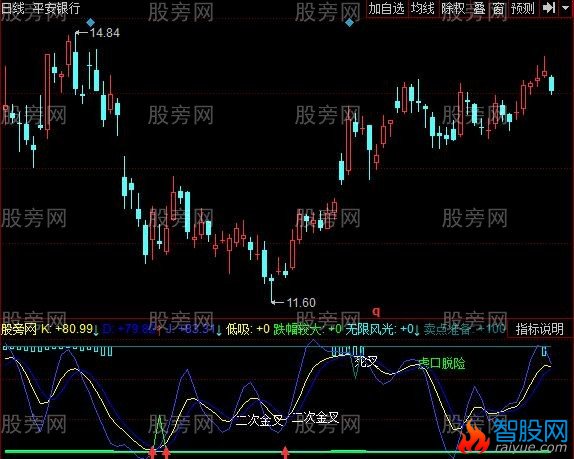Open the 指标说明 indicator description
Image resolution: width=574 pixels, height=459 pixels.
click(x=540, y=329)
